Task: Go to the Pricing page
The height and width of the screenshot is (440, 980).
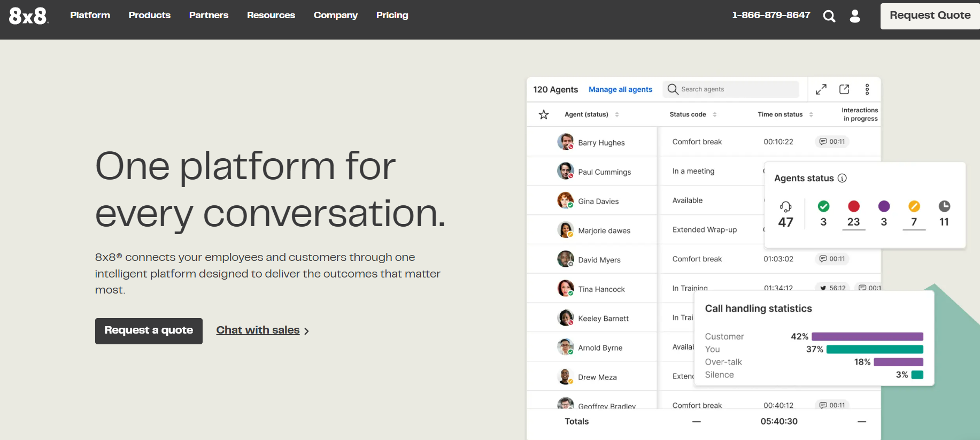Action: [x=392, y=15]
